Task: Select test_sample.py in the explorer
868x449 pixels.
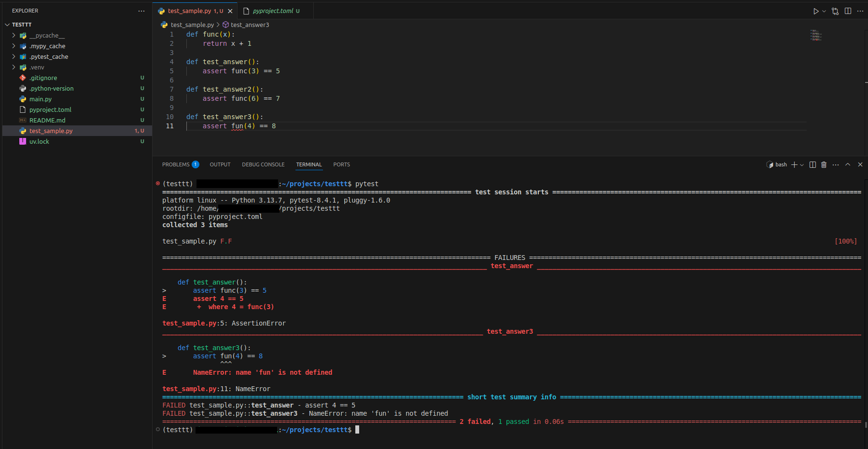Action: 77,131
